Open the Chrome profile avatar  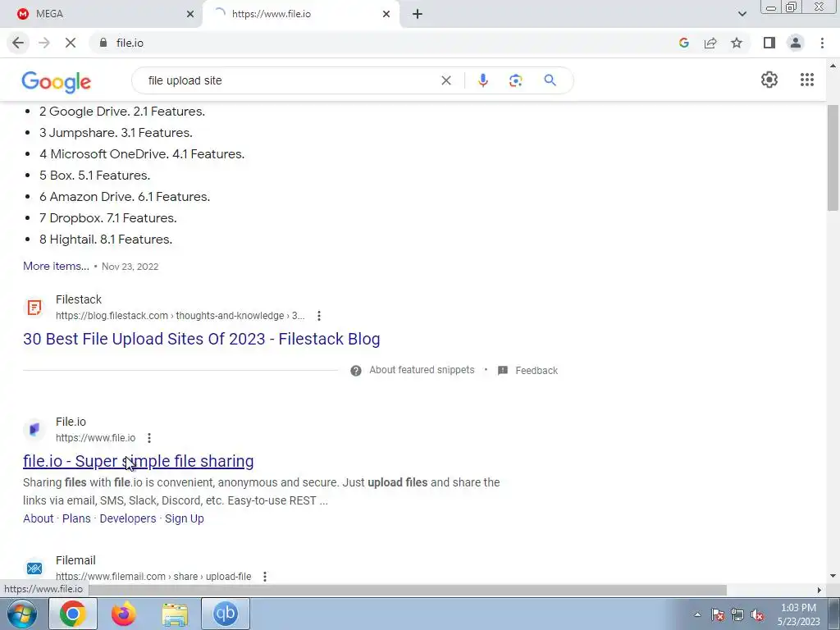coord(796,43)
